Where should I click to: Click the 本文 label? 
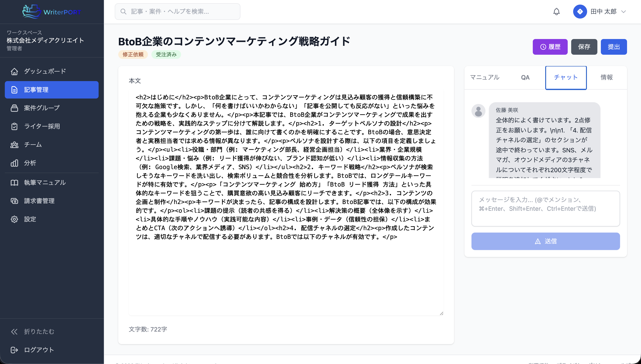point(135,81)
